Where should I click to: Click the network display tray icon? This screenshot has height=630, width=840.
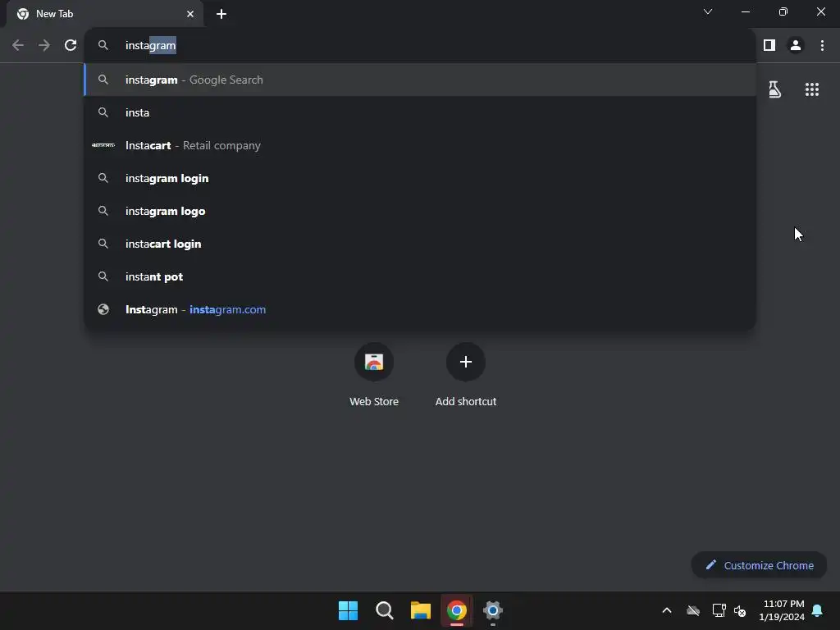coord(719,610)
